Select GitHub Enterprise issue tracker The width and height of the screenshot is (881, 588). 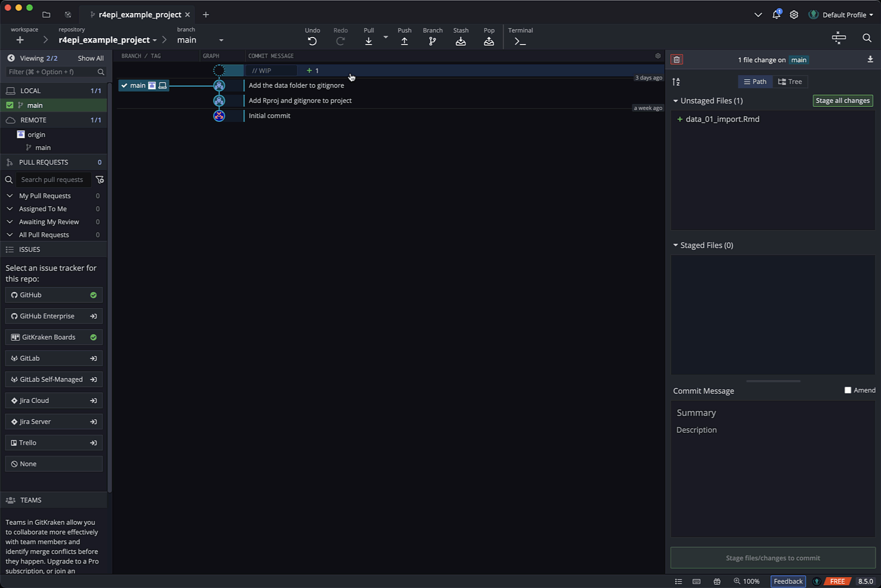coord(53,316)
